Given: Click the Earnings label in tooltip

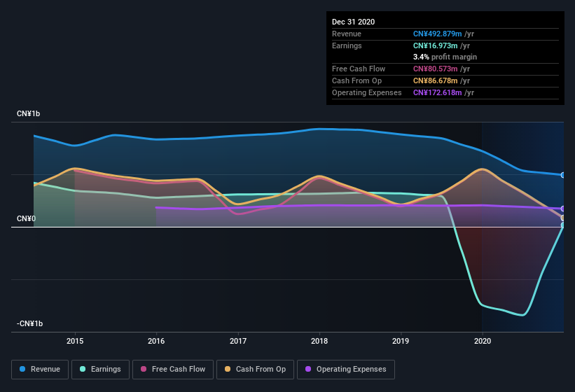Looking at the screenshot, I should tap(347, 45).
